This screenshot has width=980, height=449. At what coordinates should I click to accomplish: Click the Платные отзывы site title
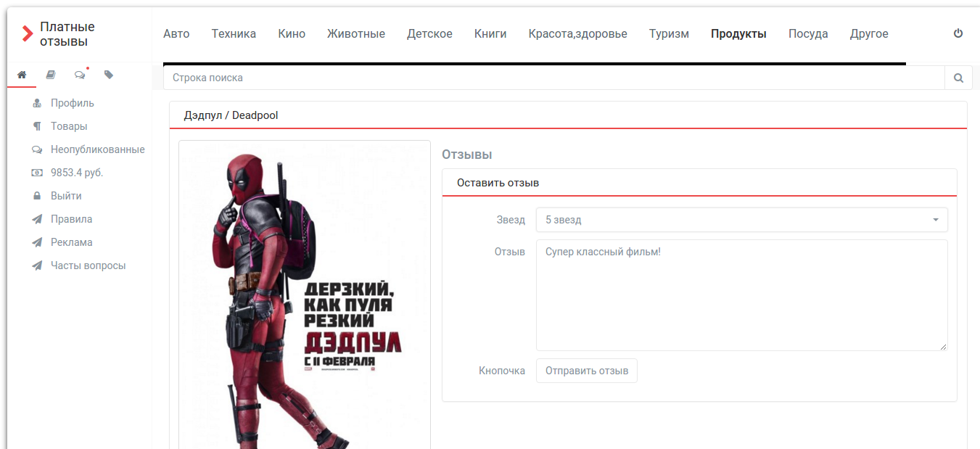(x=67, y=34)
